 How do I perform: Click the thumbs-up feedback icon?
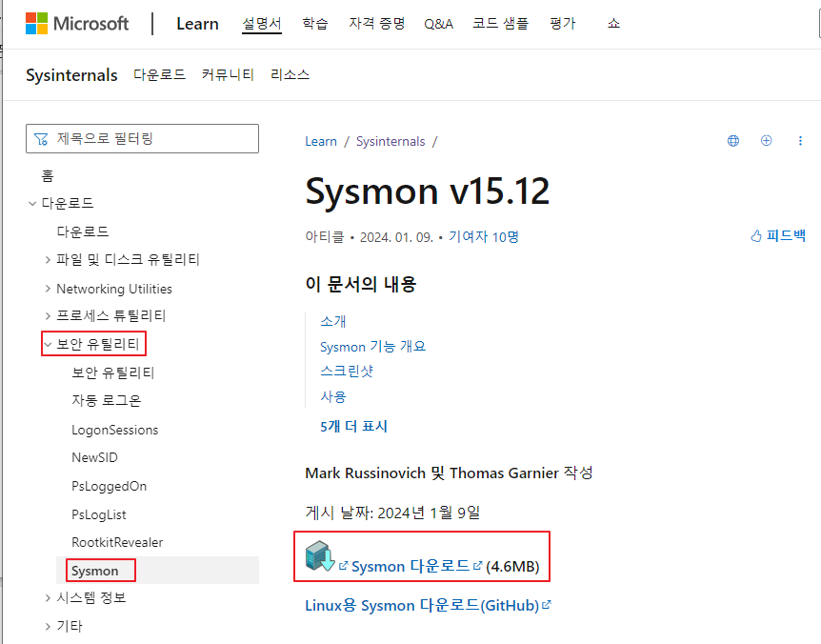756,236
